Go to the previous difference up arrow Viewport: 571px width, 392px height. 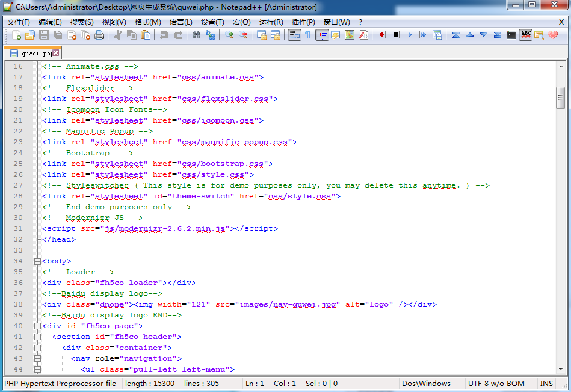pyautogui.click(x=470, y=35)
